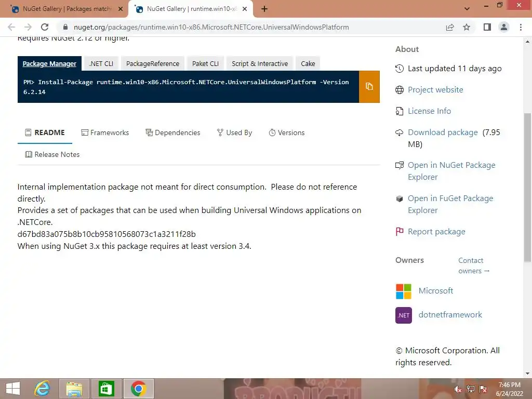Expand the Chrome tab search chevron

[467, 9]
